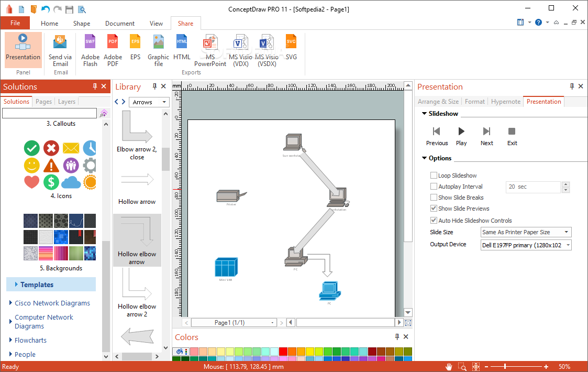This screenshot has height=372, width=588.
Task: Pick the yellow color swatch
Action: [310, 352]
